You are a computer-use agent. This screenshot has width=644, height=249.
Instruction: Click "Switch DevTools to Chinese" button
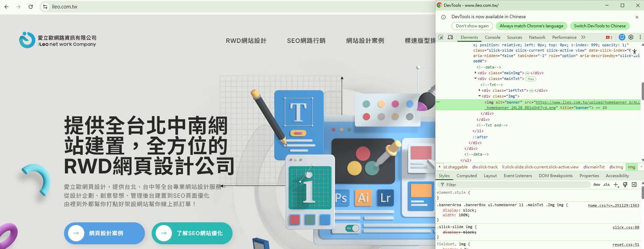(x=600, y=26)
